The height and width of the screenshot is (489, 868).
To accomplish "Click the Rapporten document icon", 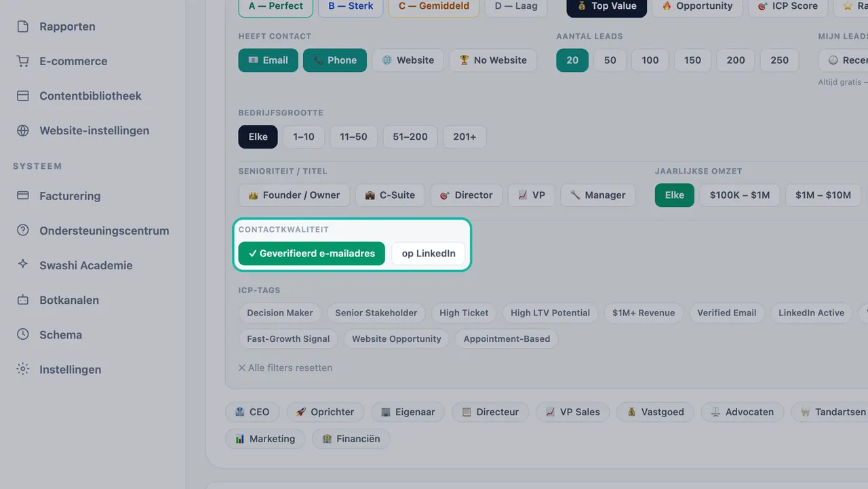I will 23,26.
